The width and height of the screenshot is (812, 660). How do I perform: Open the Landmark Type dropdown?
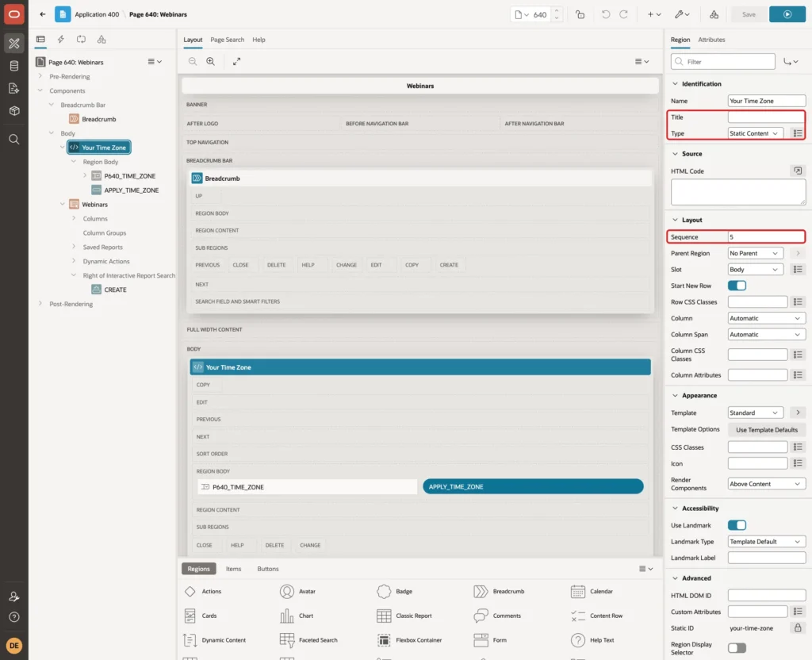767,541
